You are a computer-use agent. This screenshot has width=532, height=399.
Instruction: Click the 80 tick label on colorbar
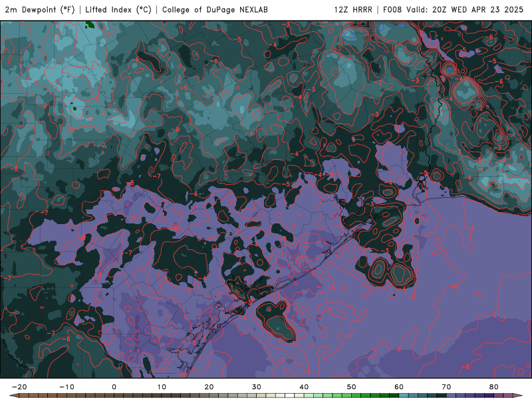point(494,387)
